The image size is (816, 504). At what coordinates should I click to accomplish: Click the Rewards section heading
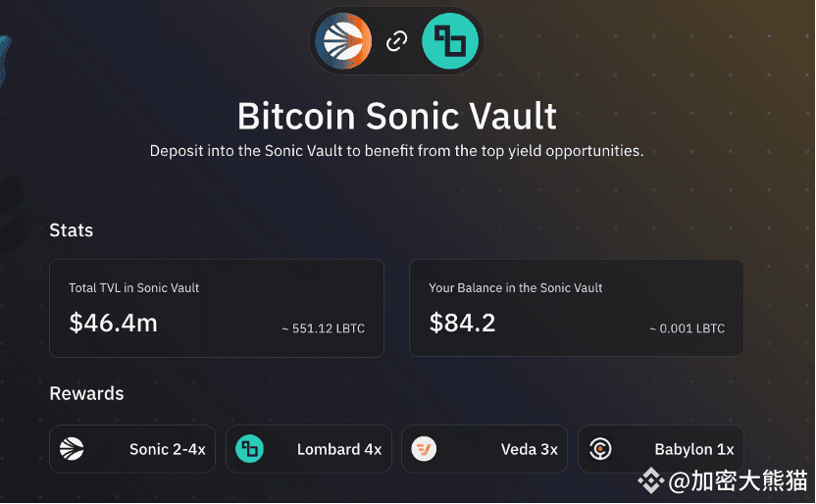(x=86, y=394)
